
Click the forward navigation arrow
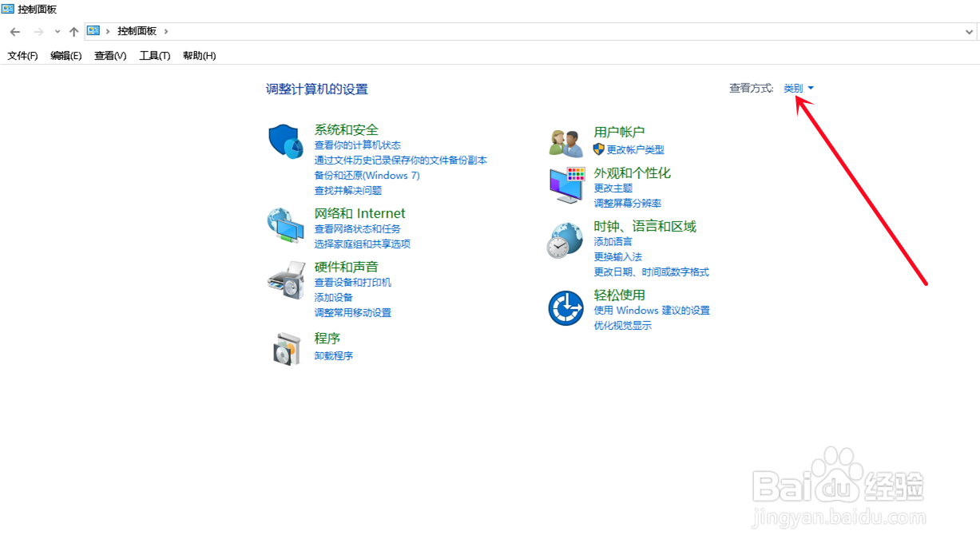[38, 32]
